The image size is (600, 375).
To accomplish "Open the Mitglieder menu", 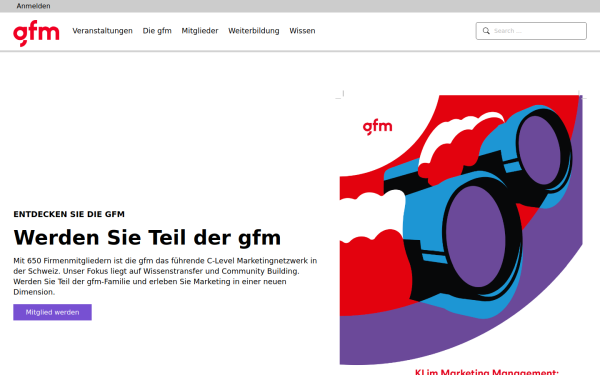I will tap(200, 31).
